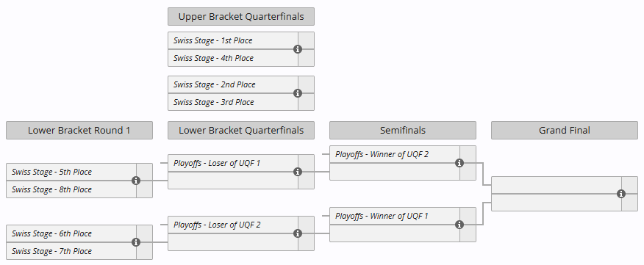This screenshot has height=265, width=644.
Task: Click Swiss Stage - 8th Place entry
Action: (71, 189)
